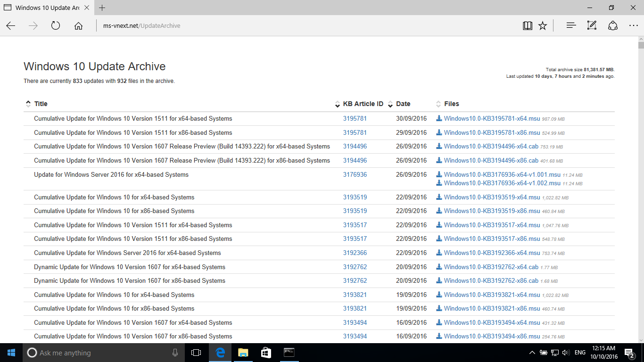
Task: Click download icon for KB3193519-x64.msu
Action: coord(439,197)
